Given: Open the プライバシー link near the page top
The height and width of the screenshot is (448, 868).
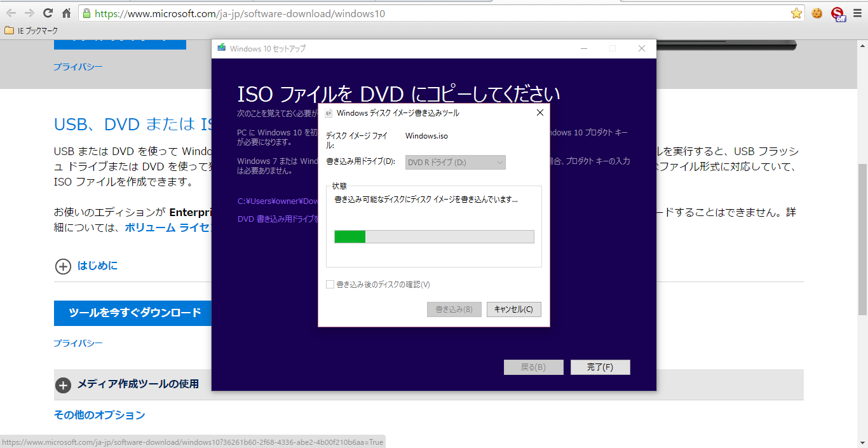Looking at the screenshot, I should (x=78, y=67).
